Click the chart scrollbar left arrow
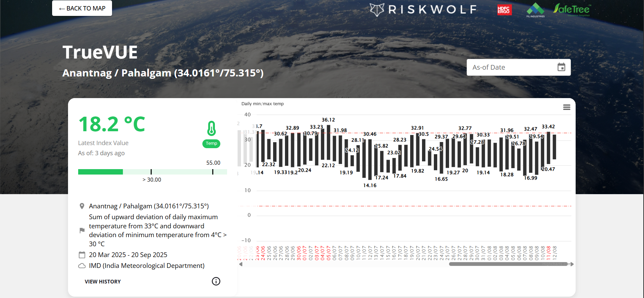644x298 pixels. coord(241,264)
